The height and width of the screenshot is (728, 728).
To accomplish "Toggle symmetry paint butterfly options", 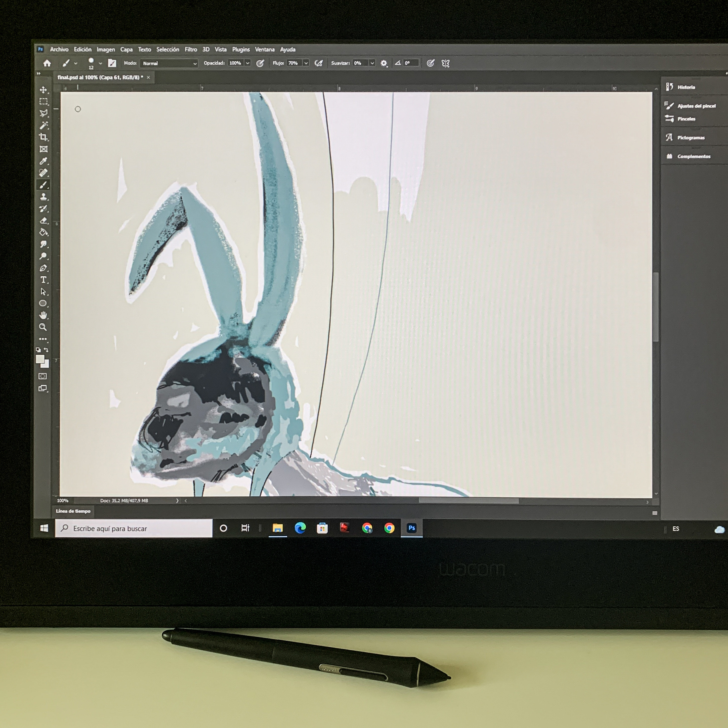I will pos(445,63).
